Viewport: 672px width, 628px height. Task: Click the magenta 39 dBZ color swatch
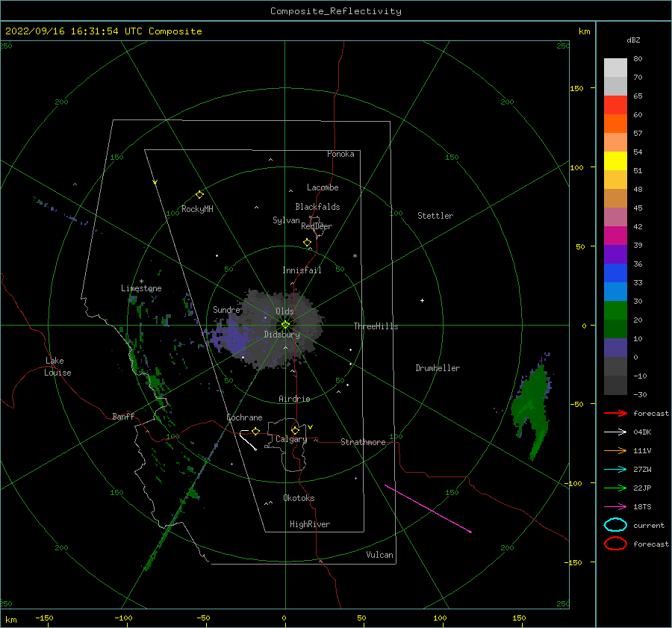pos(615,236)
